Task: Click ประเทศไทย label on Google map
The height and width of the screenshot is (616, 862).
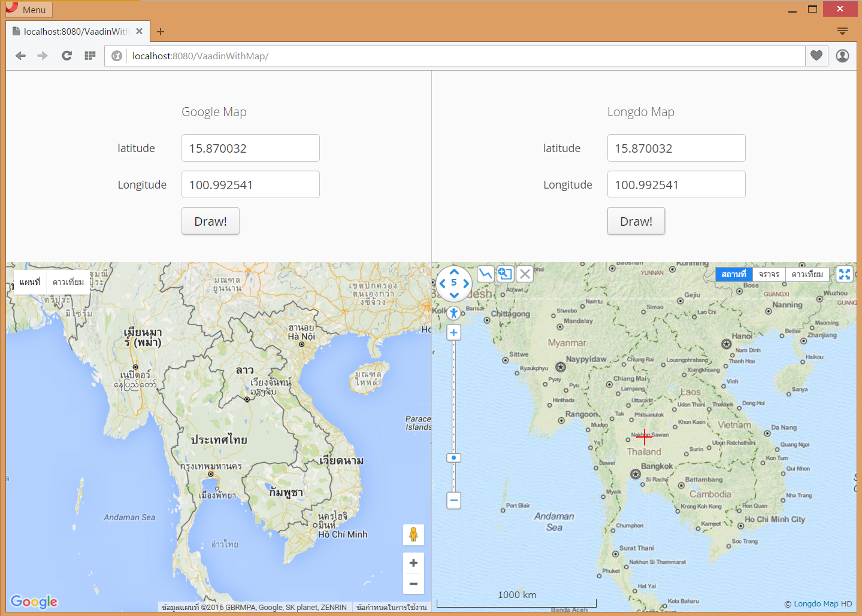Action: [219, 440]
